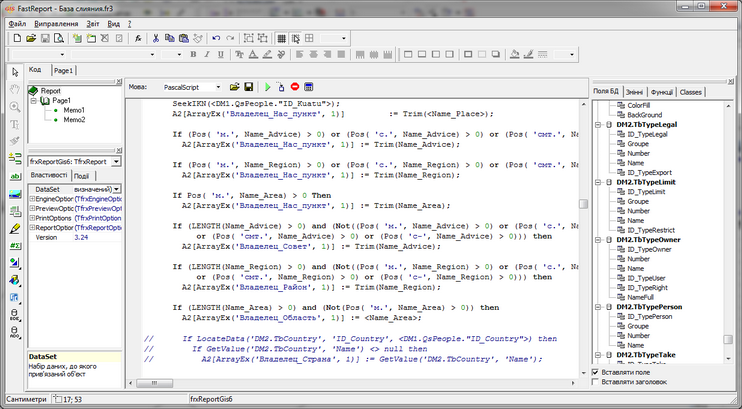Open the report print preview
The width and height of the screenshot is (742, 409).
click(x=59, y=38)
